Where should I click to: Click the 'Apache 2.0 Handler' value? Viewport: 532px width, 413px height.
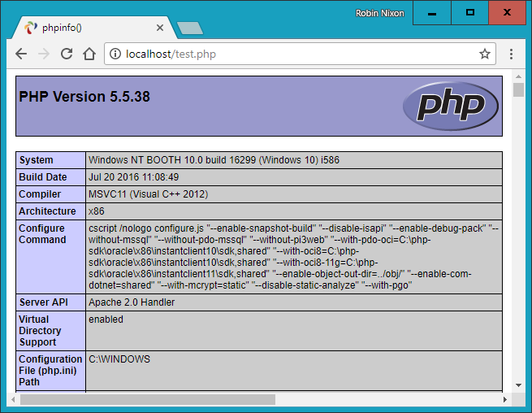click(132, 302)
